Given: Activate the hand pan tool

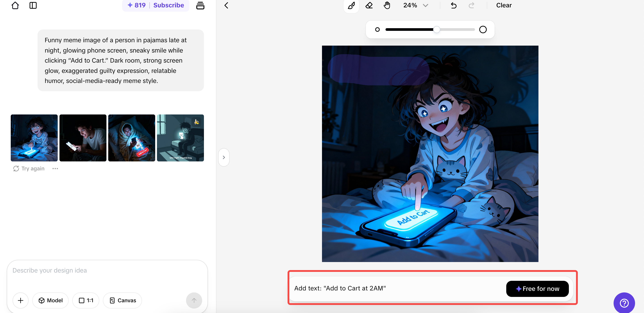Looking at the screenshot, I should pos(387,5).
